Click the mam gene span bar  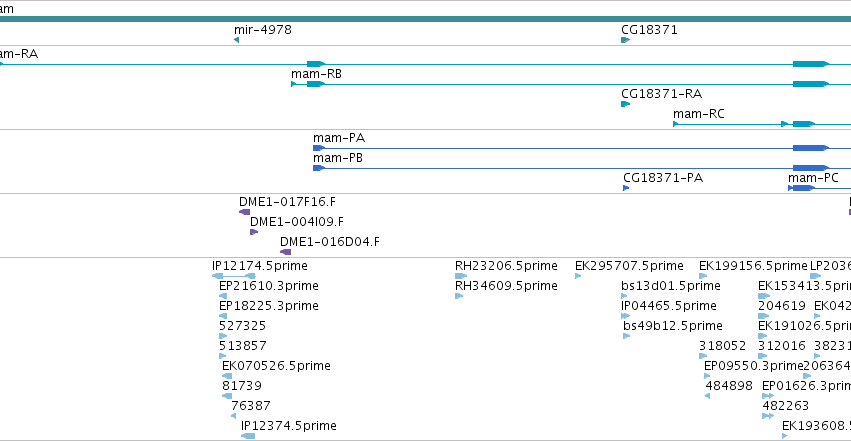pos(426,19)
